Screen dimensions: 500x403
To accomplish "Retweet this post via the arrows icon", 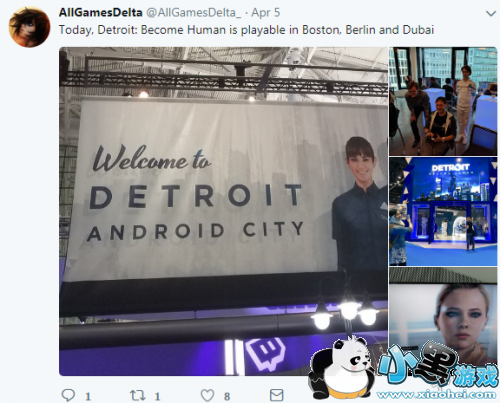I will 137,395.
